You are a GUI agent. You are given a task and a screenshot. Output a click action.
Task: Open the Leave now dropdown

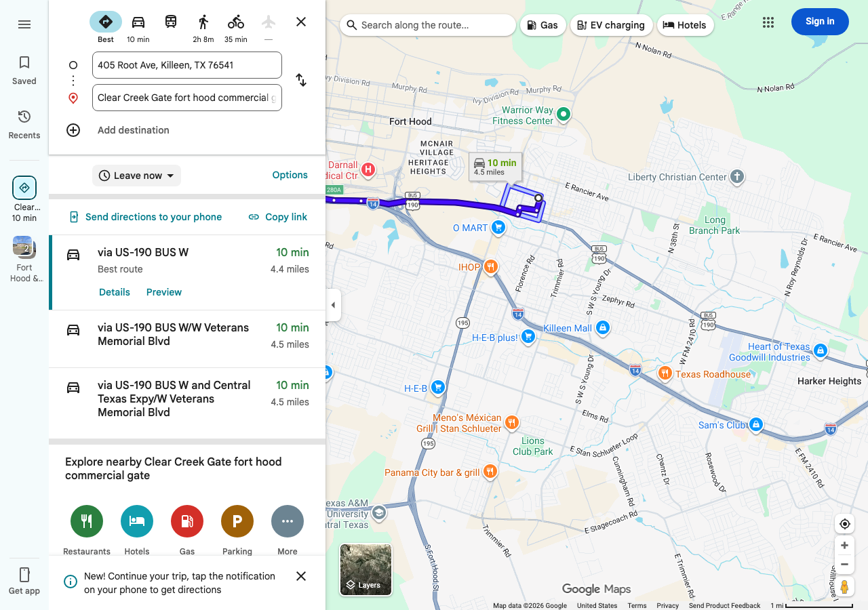(136, 176)
